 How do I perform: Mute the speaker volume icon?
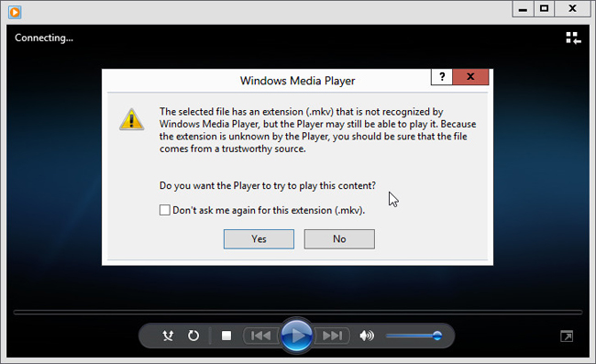[367, 336]
